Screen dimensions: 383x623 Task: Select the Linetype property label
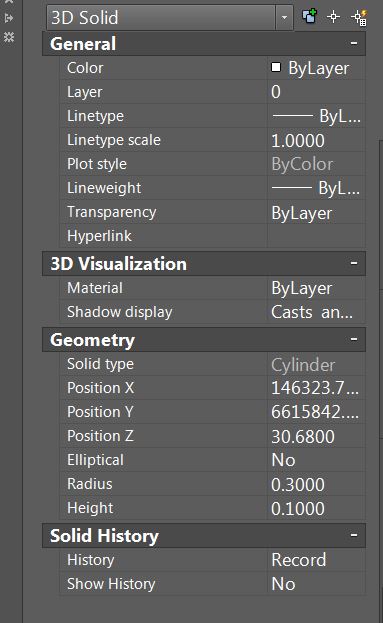tap(95, 116)
